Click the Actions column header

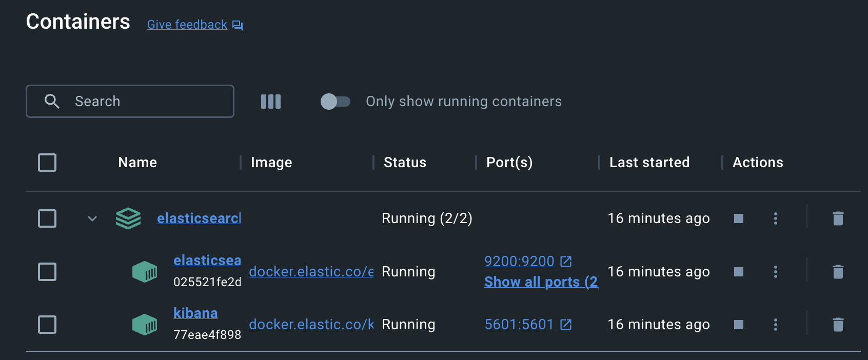pos(758,163)
